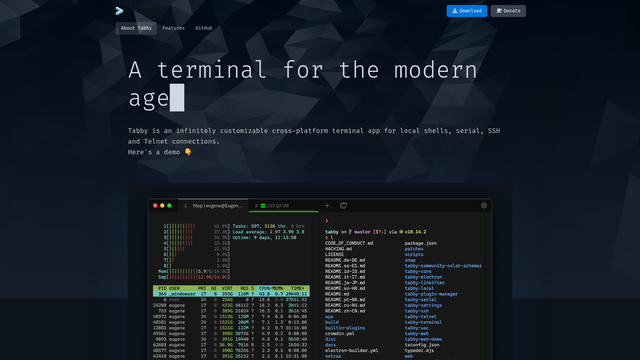Click LICENSE in file listing

click(x=334, y=254)
